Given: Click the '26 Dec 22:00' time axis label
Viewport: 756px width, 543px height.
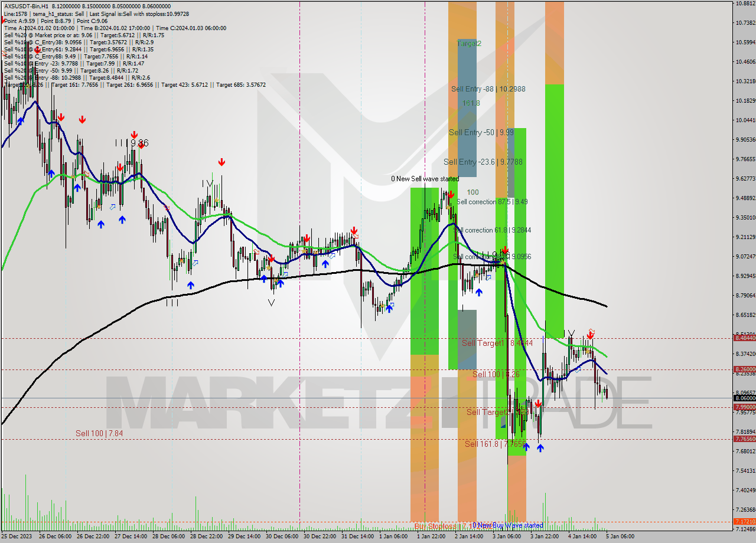Looking at the screenshot, I should tap(94, 536).
